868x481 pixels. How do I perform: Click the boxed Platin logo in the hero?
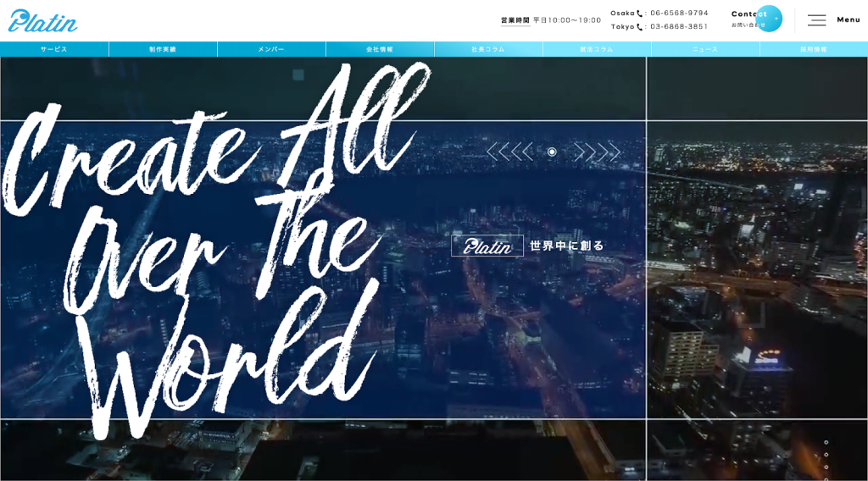click(x=487, y=246)
